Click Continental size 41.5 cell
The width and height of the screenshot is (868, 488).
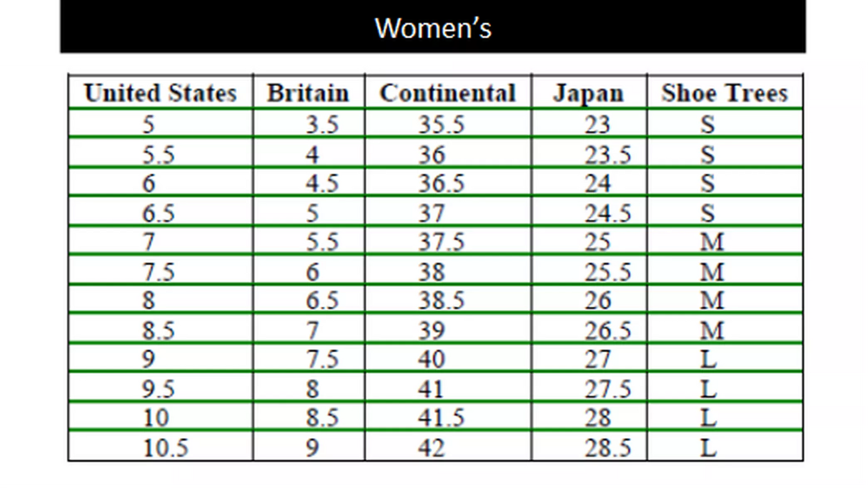[442, 417]
